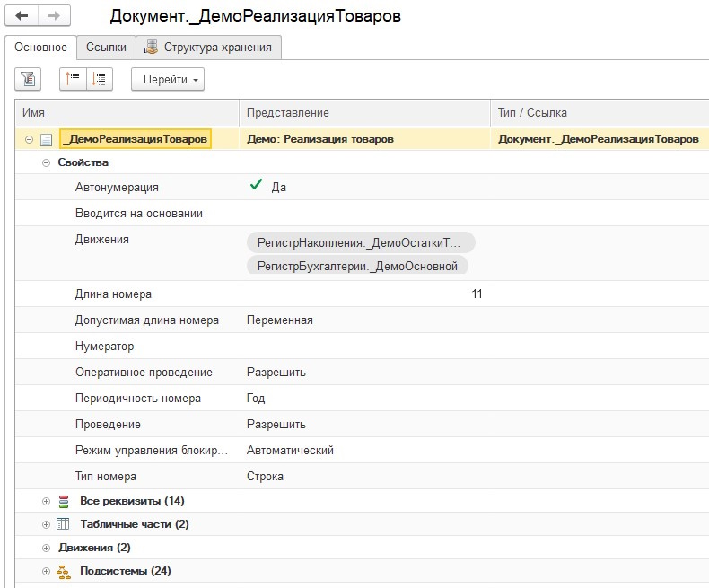Screen dimensions: 709x588
Task: Open the РегистрНакопления._ДемоОстаткиТ... link
Action: pos(361,243)
